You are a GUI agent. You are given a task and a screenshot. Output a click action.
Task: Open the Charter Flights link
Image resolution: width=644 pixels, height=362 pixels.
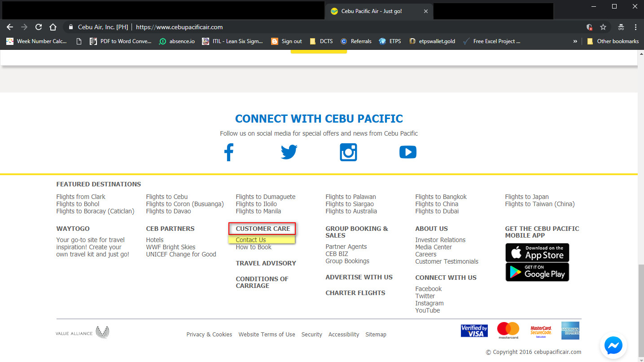point(355,293)
